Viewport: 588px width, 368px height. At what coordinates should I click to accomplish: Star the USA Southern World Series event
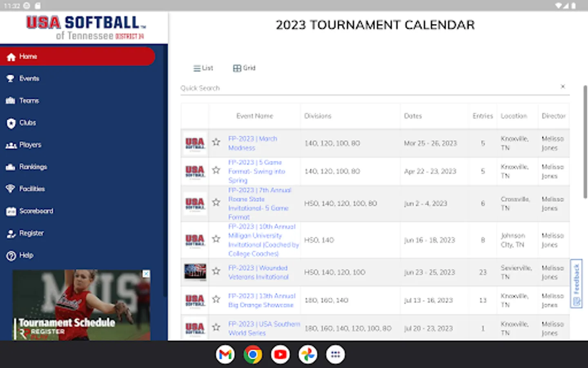(216, 327)
